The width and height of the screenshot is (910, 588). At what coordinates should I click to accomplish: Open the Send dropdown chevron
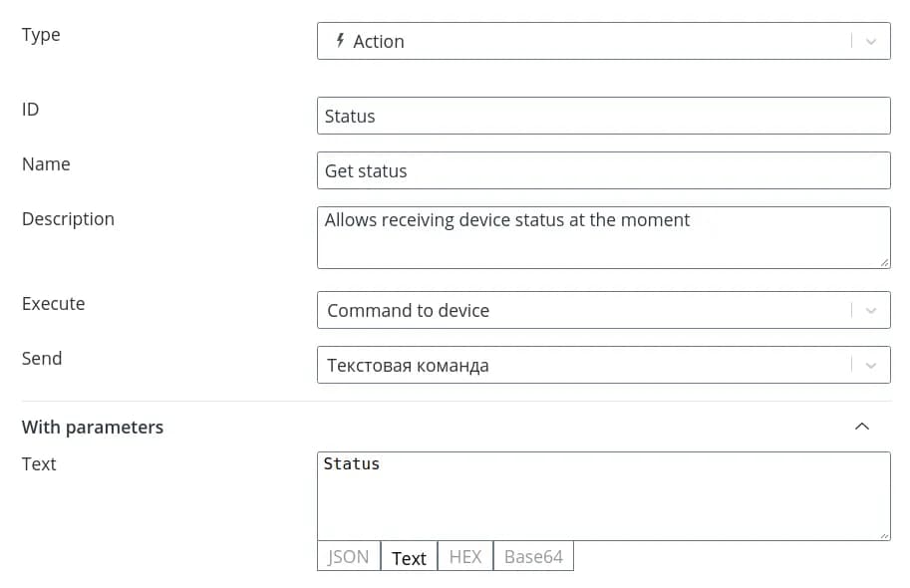click(871, 366)
